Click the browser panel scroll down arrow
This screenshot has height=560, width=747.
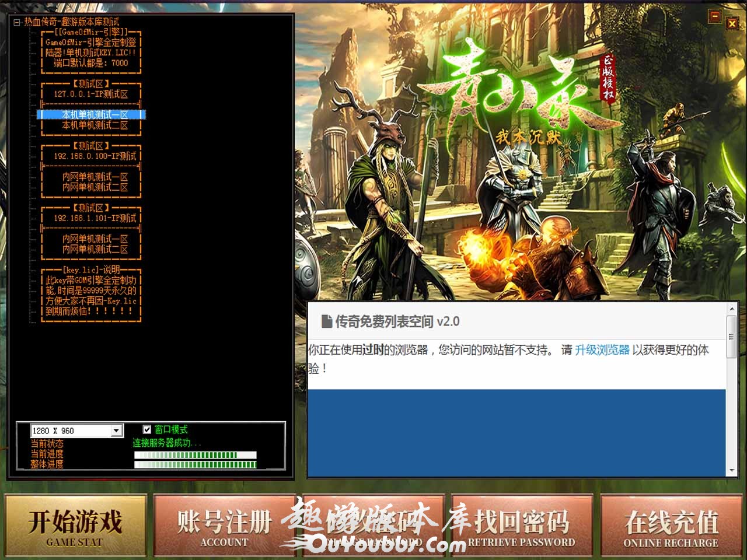coord(731,471)
